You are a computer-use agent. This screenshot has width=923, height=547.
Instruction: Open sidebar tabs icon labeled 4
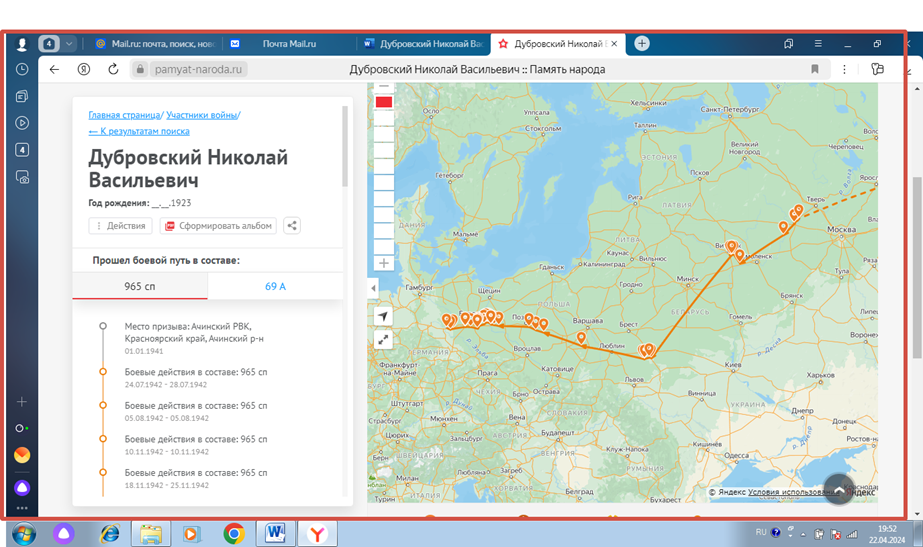coord(22,150)
